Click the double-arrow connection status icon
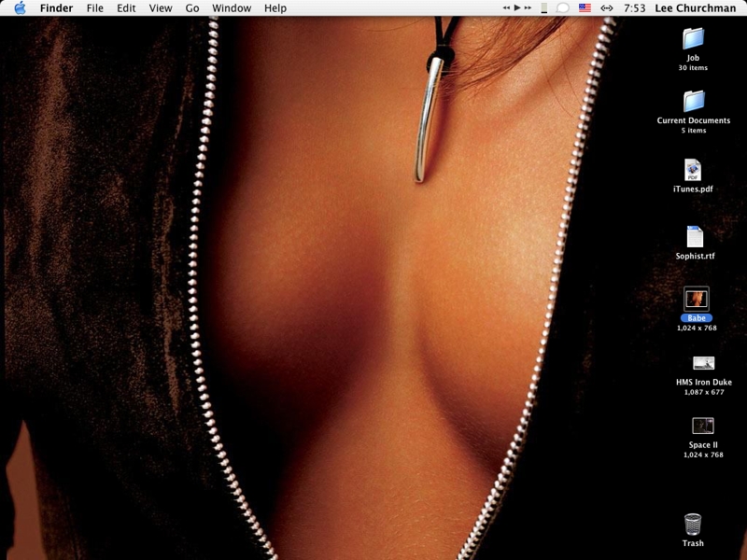This screenshot has width=747, height=560. coord(606,8)
